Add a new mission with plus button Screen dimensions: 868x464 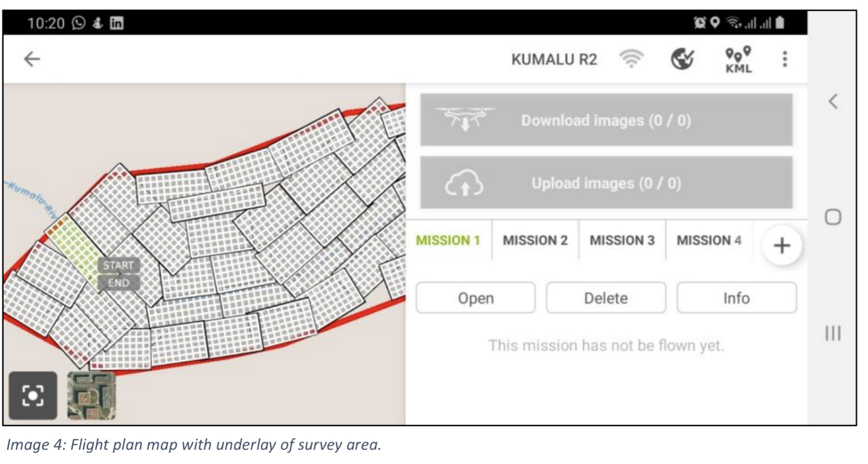781,246
